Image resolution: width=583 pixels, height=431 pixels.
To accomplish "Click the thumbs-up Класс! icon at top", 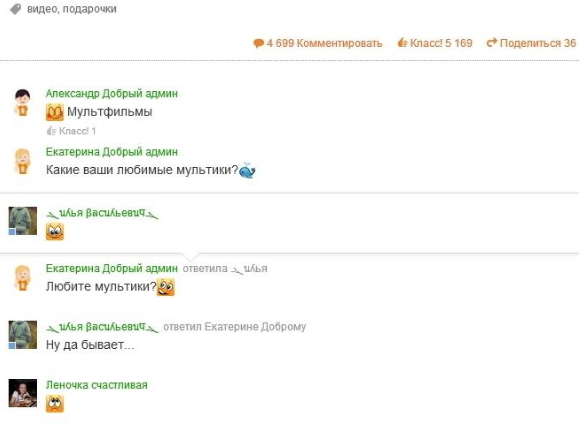I will (402, 43).
